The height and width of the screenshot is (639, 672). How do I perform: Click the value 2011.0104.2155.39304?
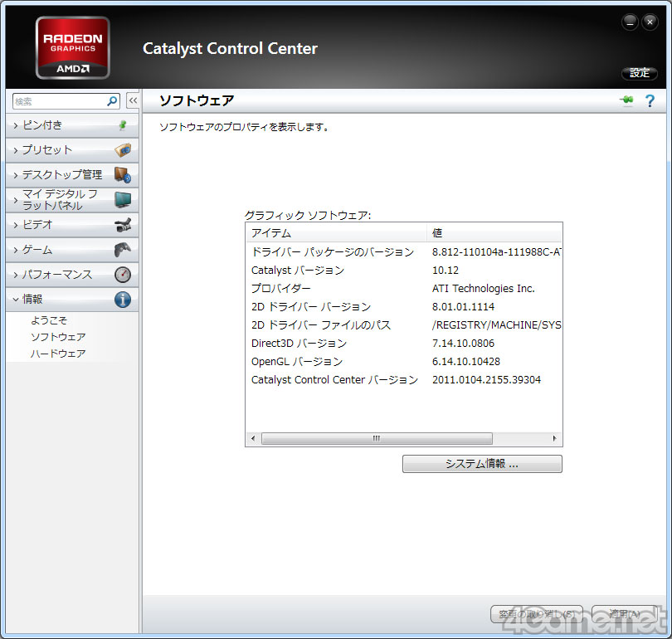pyautogui.click(x=486, y=380)
